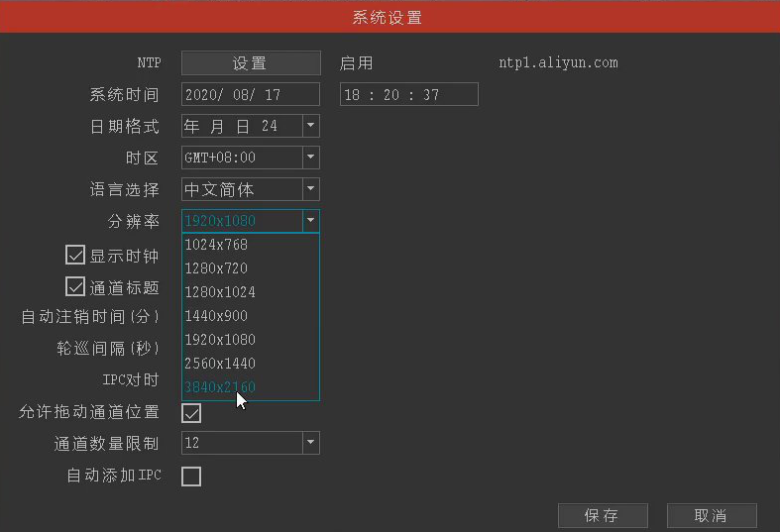Click the NTP 设置 button
780x532 pixels.
[x=250, y=63]
